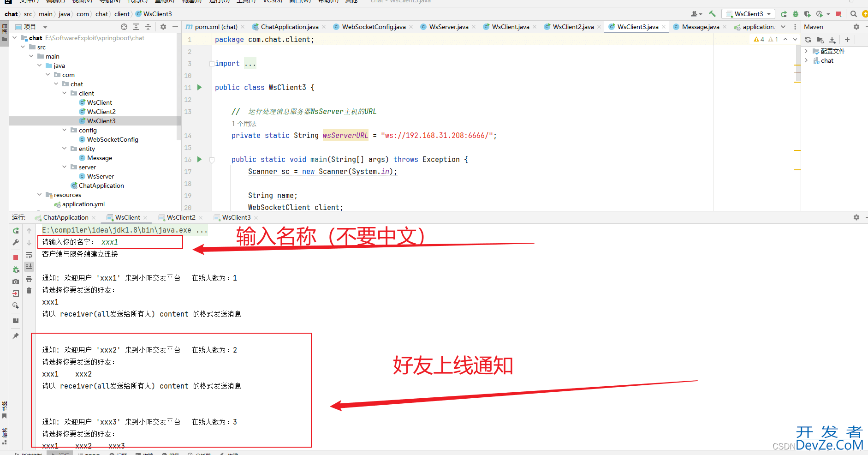The image size is (868, 455).
Task: Collapse the client package in project tree
Action: pos(65,93)
